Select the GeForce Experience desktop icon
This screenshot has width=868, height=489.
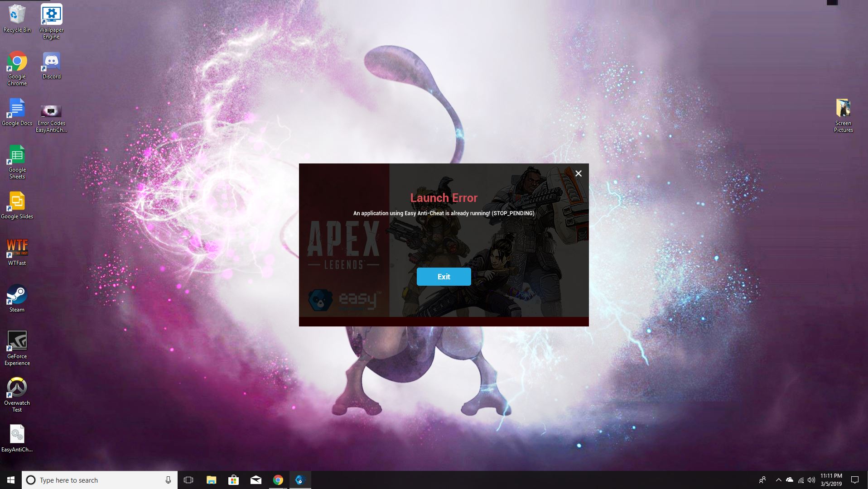click(x=17, y=343)
